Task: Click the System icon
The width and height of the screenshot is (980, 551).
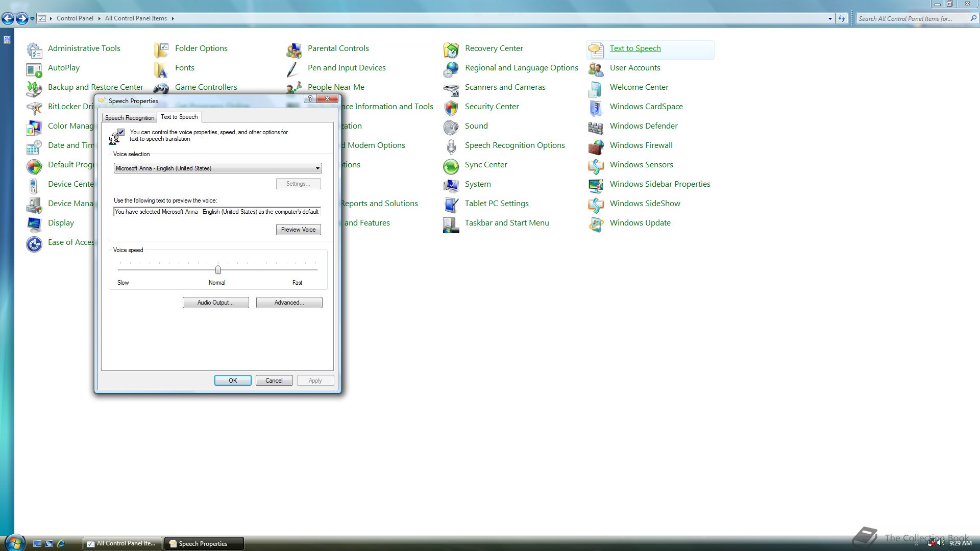Action: click(451, 185)
